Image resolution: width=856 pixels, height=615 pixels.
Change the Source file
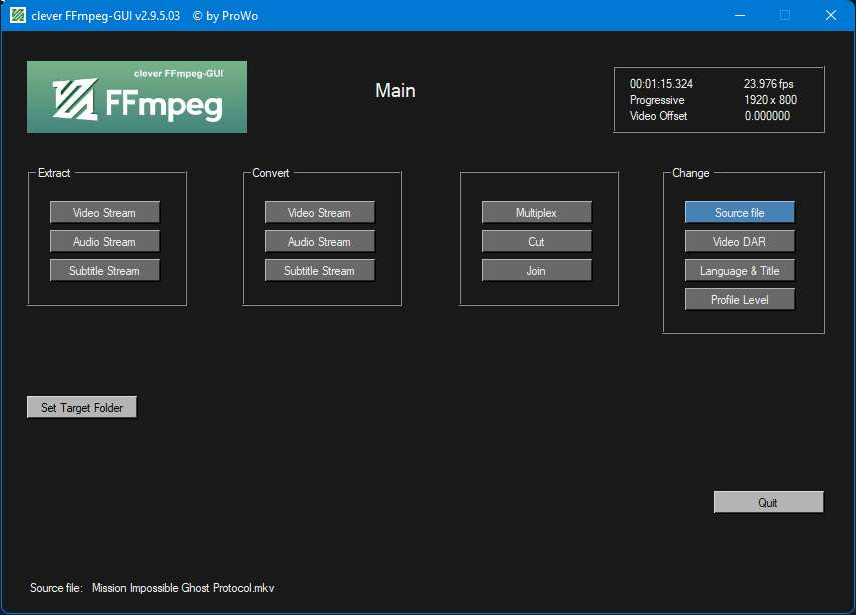[740, 212]
